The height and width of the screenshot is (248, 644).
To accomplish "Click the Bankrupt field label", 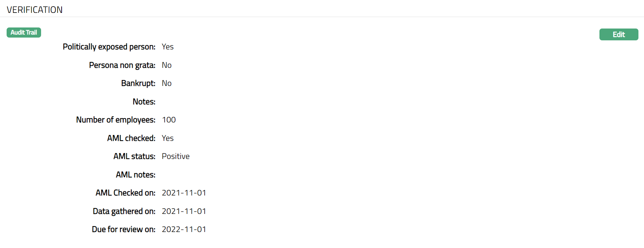I will pyautogui.click(x=138, y=83).
